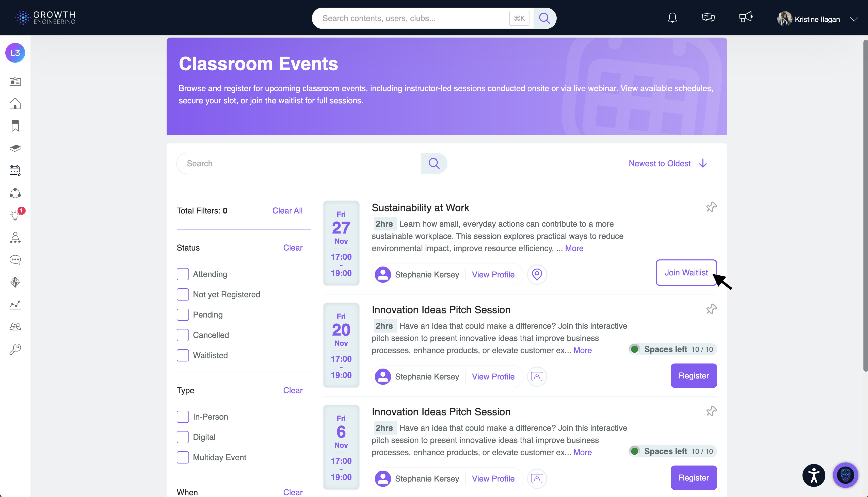868x497 pixels.
Task: Check the In-Person type filter
Action: (x=183, y=417)
